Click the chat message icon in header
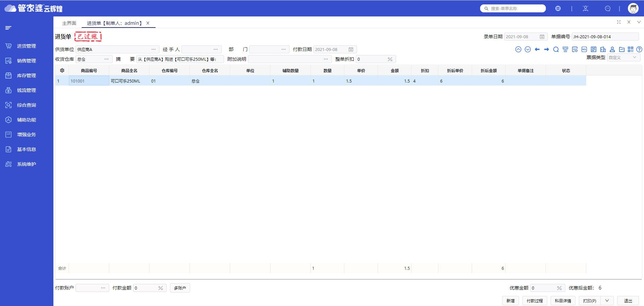This screenshot has width=644, height=306. click(608, 8)
